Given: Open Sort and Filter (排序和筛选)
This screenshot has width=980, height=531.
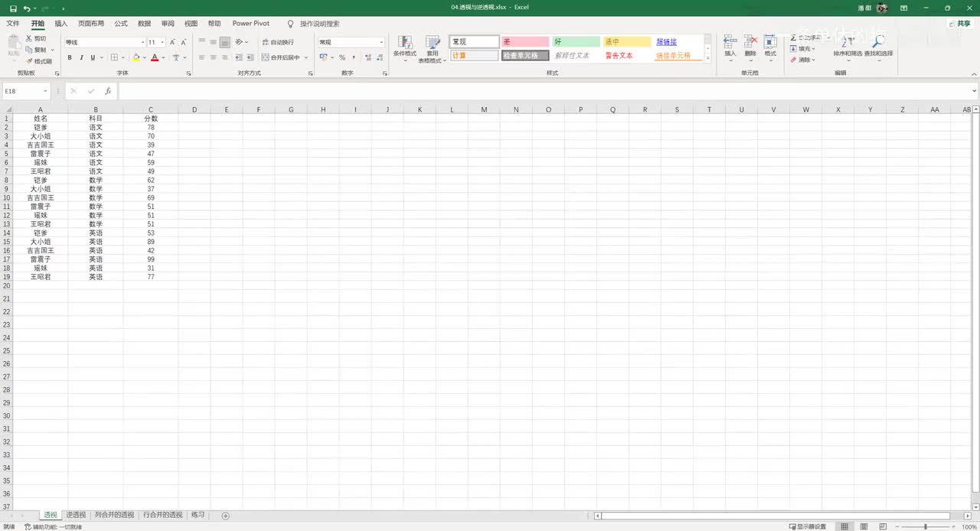Looking at the screenshot, I should (848, 47).
